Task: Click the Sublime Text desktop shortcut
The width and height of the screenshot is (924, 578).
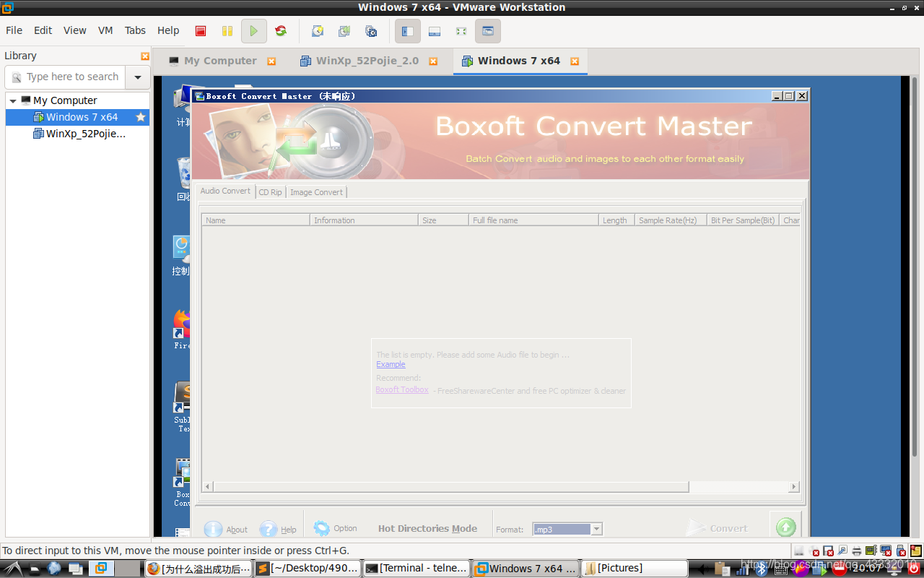Action: pos(182,406)
